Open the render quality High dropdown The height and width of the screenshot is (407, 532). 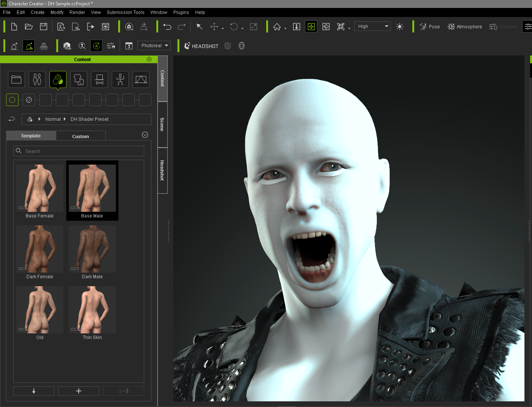[372, 26]
